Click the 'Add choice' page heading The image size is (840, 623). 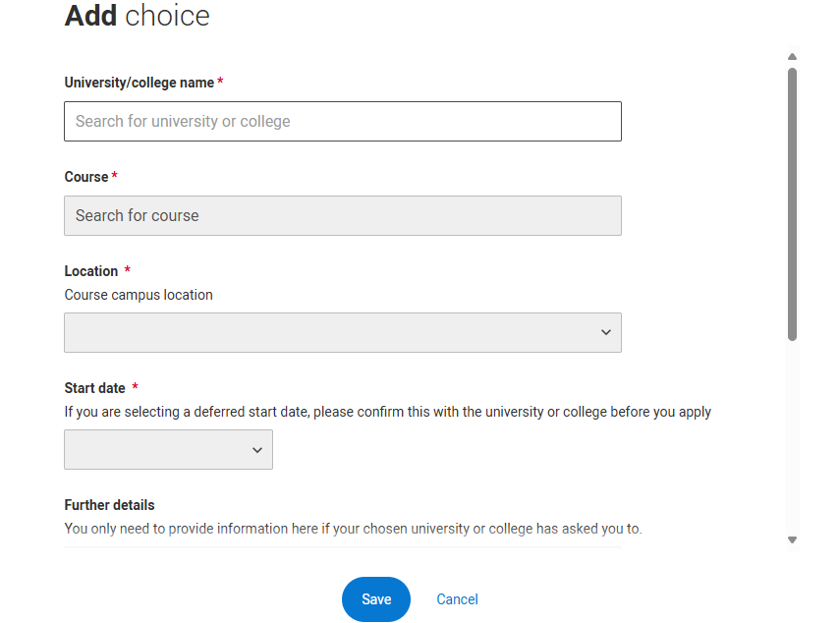(x=137, y=16)
